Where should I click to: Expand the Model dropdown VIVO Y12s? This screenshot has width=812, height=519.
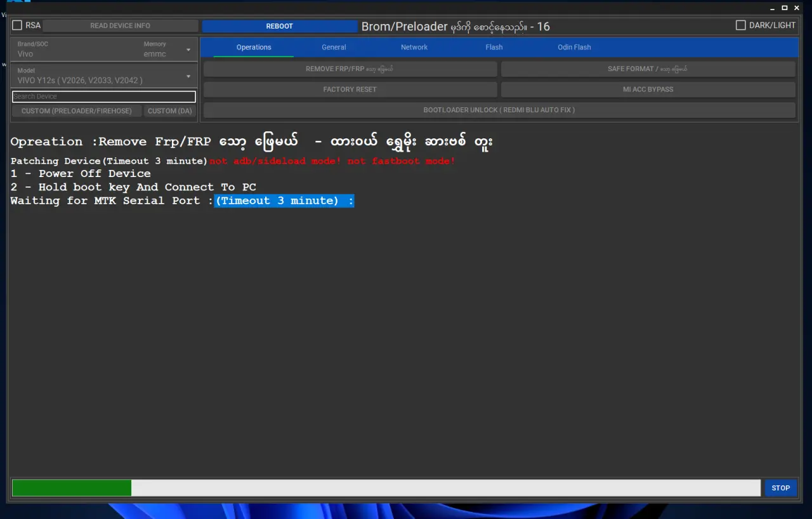[103, 76]
